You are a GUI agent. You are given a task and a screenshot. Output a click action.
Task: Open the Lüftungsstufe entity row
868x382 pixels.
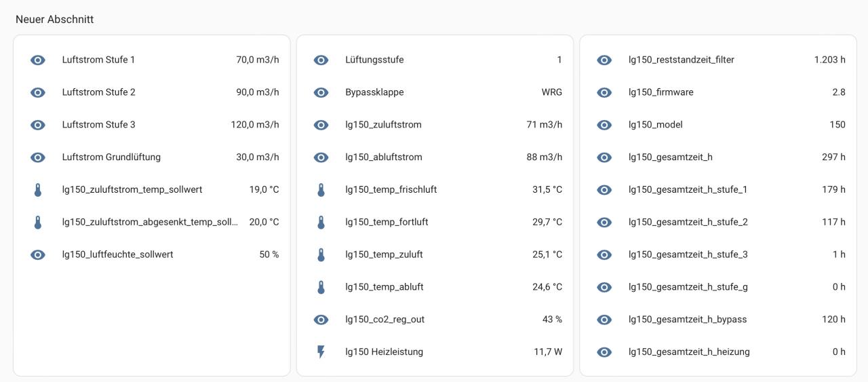click(x=374, y=60)
